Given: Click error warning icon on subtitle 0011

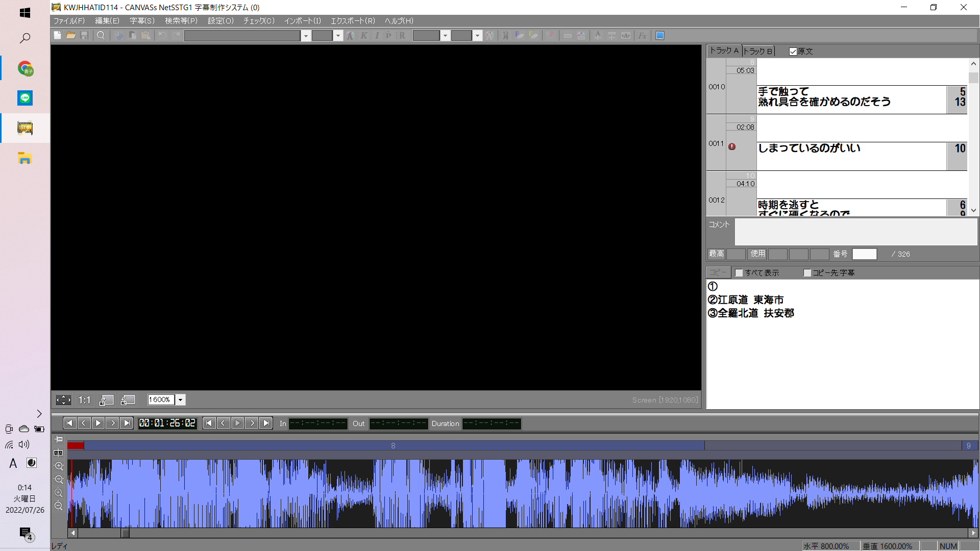Looking at the screenshot, I should coord(732,146).
